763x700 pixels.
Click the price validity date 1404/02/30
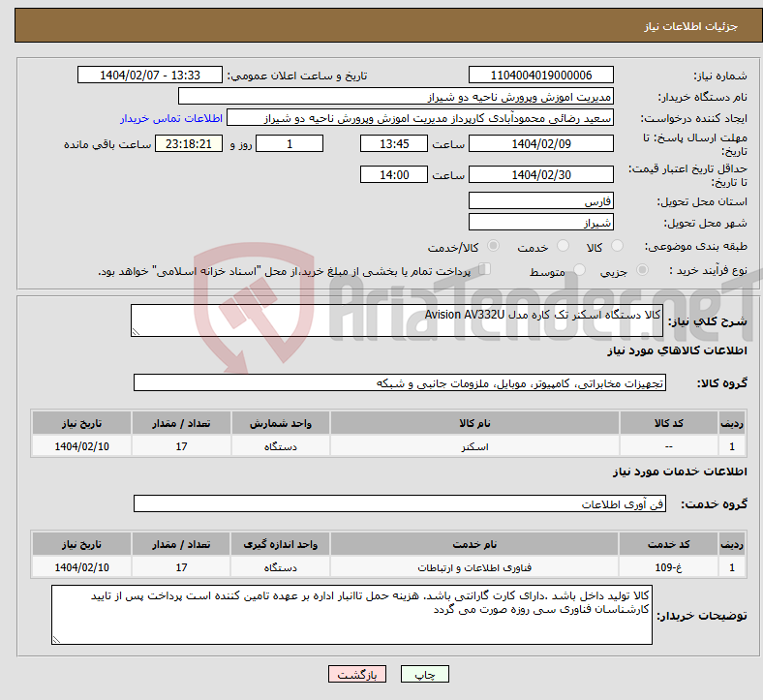tap(540, 174)
